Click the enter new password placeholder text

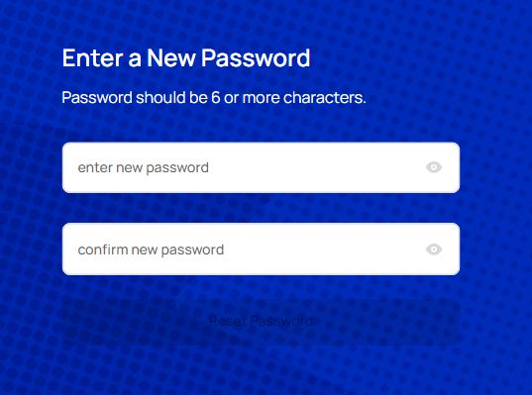point(144,168)
